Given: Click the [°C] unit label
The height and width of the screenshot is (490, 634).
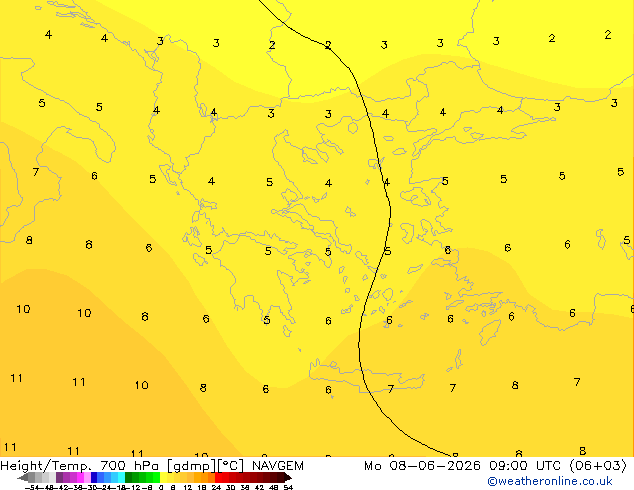Looking at the screenshot, I should [x=231, y=466].
